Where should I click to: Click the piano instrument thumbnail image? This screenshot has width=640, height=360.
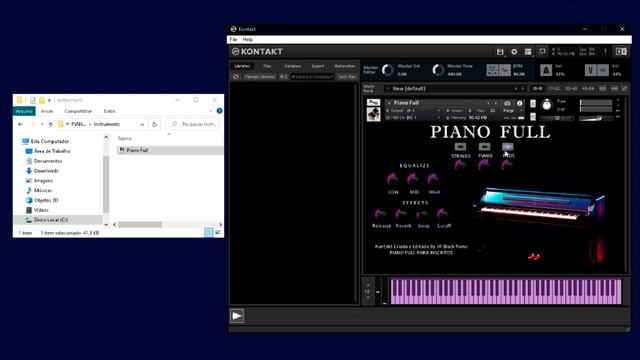coord(373,114)
